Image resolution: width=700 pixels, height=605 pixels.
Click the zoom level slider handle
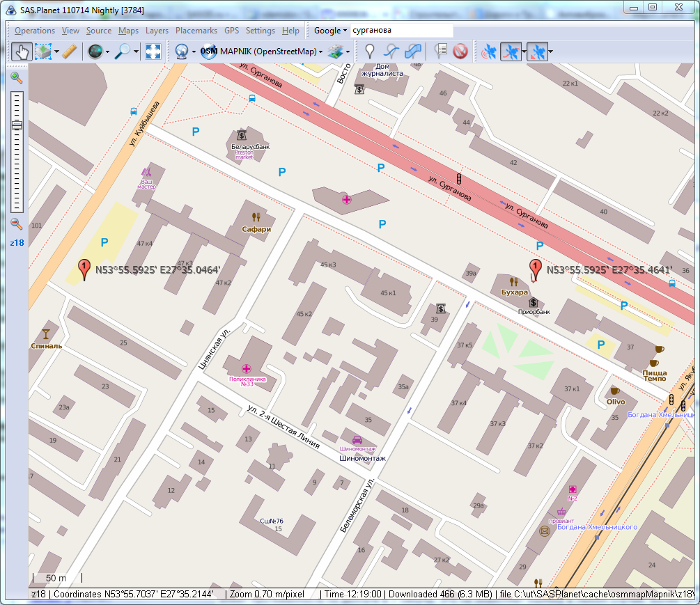17,126
